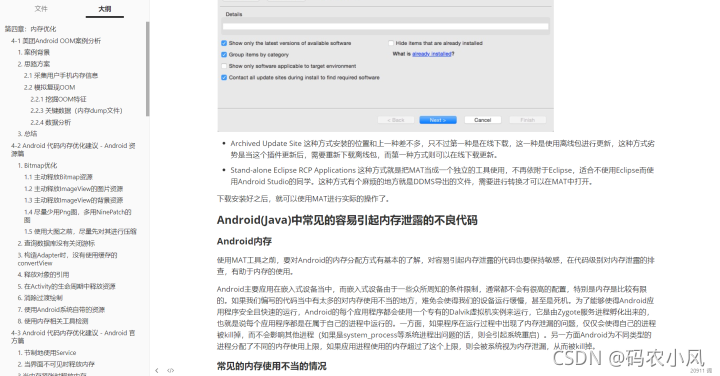Collapse the sidebar using the back arrow icon
720x376 pixels.
point(157,370)
